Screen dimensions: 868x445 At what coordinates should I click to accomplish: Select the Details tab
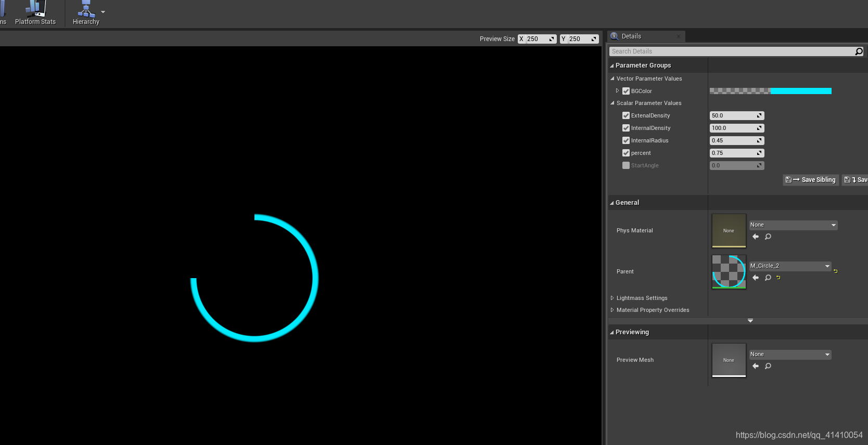tap(645, 36)
